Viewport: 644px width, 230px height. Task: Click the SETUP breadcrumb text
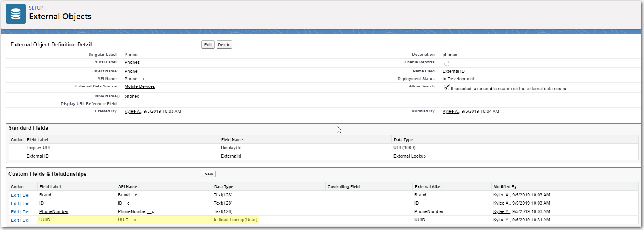[x=36, y=8]
